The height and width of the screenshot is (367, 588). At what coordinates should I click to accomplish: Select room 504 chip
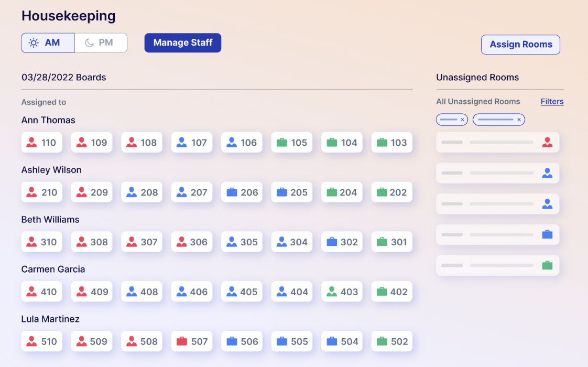342,341
